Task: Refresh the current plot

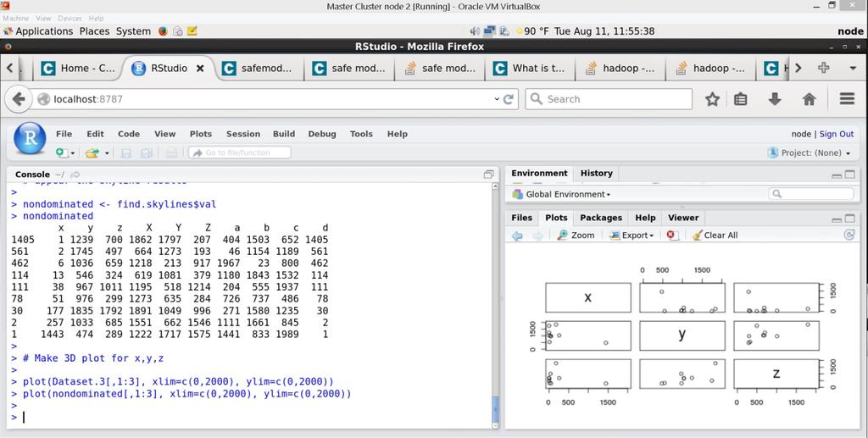Action: pos(849,235)
